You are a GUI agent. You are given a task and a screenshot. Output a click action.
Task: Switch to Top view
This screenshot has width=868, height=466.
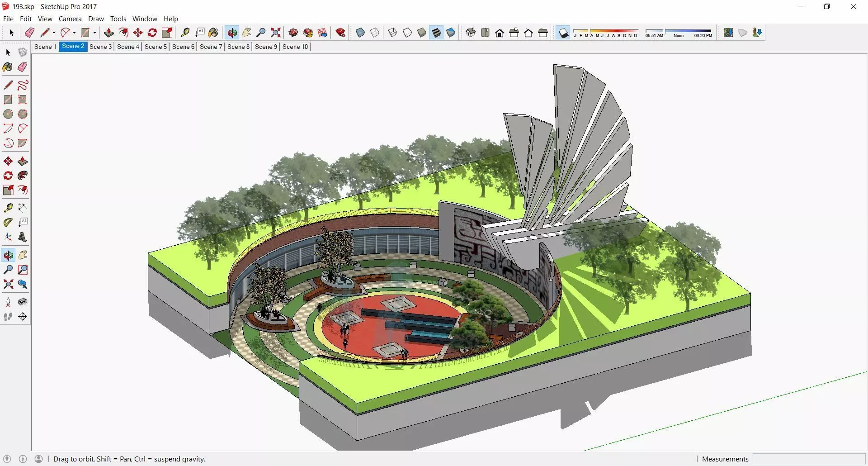(x=485, y=33)
